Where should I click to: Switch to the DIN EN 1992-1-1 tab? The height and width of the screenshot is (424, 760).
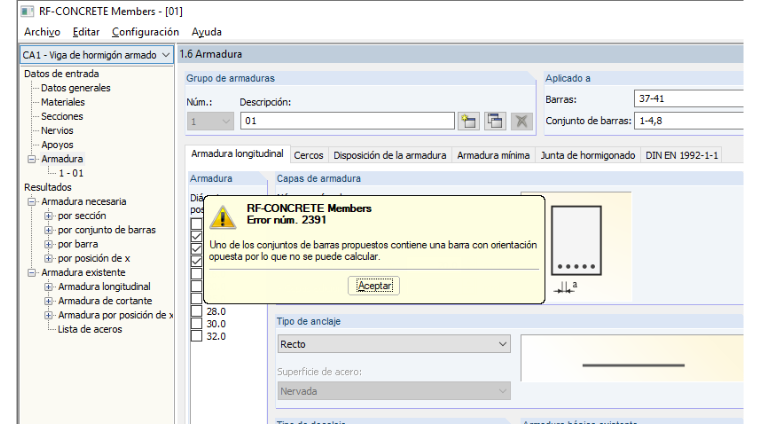point(681,155)
